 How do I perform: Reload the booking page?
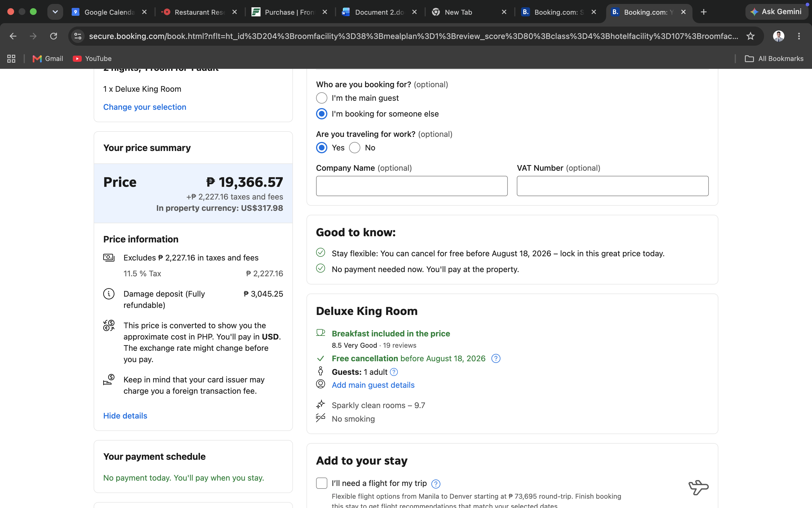point(54,36)
